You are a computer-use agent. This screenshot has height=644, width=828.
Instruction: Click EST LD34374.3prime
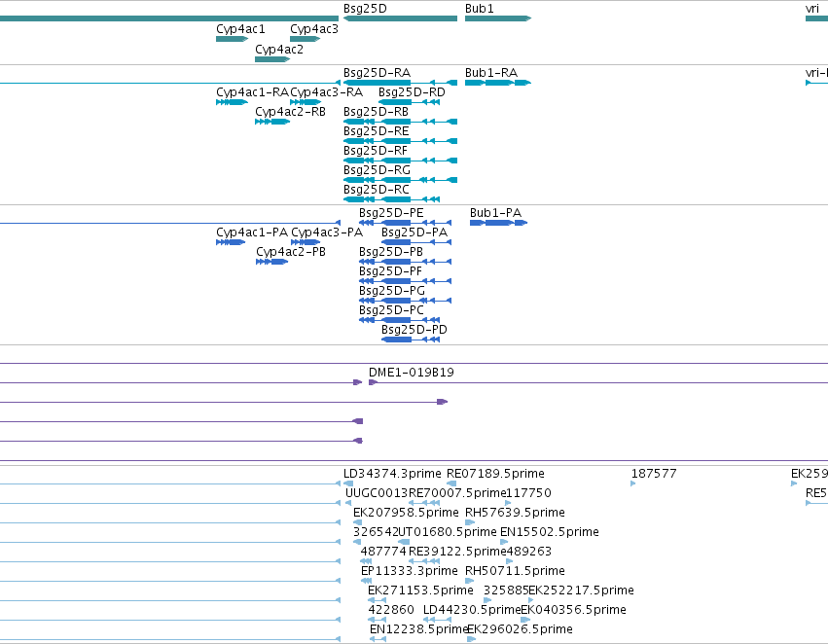coord(392,474)
